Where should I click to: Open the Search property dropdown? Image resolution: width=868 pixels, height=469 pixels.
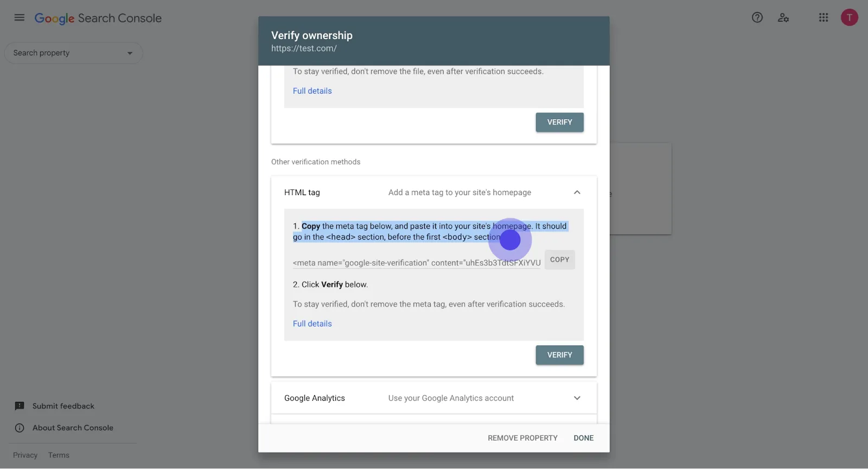pyautogui.click(x=74, y=53)
